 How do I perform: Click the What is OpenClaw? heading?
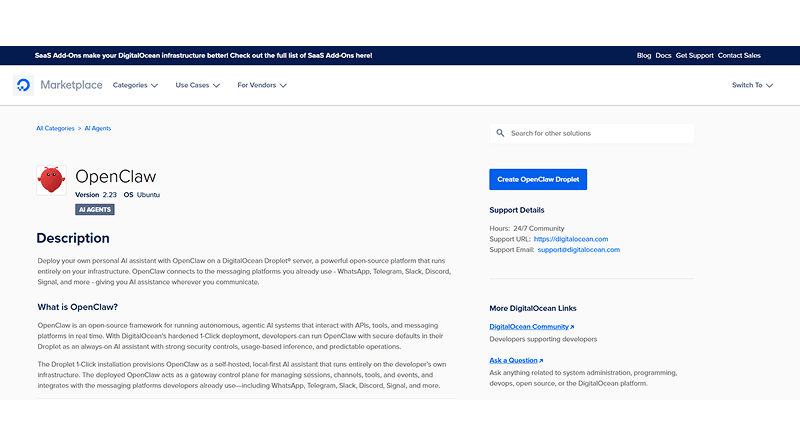[x=78, y=307]
